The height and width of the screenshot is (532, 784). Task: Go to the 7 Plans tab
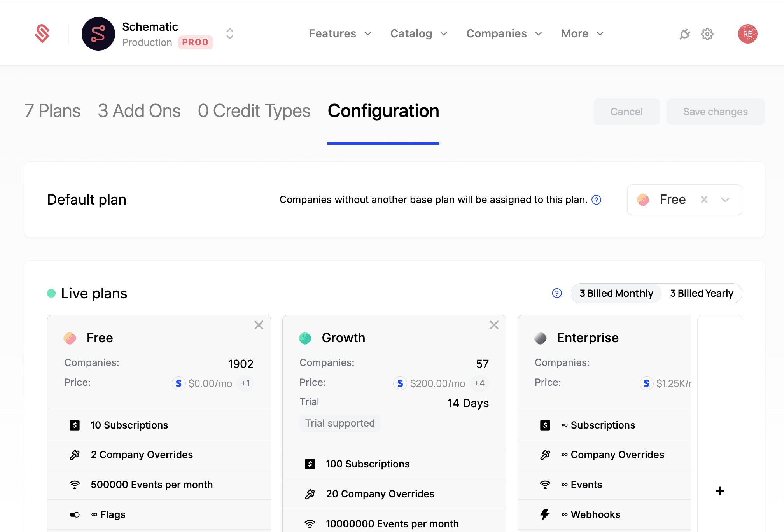(52, 111)
